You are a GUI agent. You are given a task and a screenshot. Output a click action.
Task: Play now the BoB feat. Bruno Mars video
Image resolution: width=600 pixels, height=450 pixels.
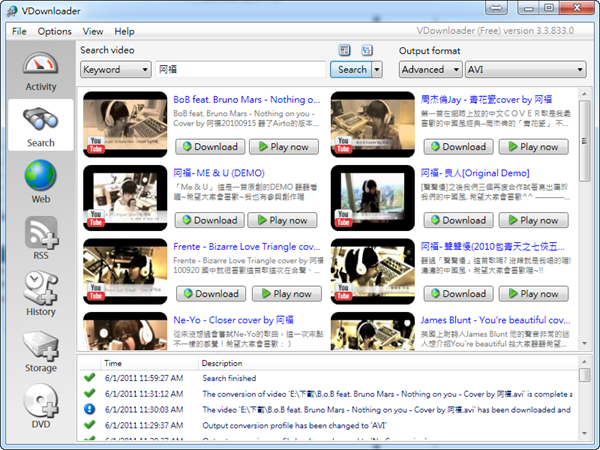click(284, 147)
